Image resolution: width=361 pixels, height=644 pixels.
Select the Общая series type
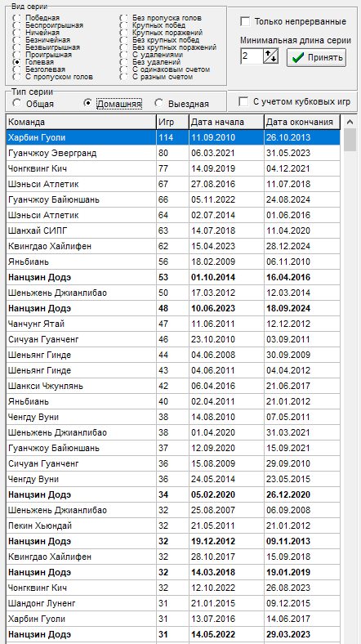tap(17, 103)
